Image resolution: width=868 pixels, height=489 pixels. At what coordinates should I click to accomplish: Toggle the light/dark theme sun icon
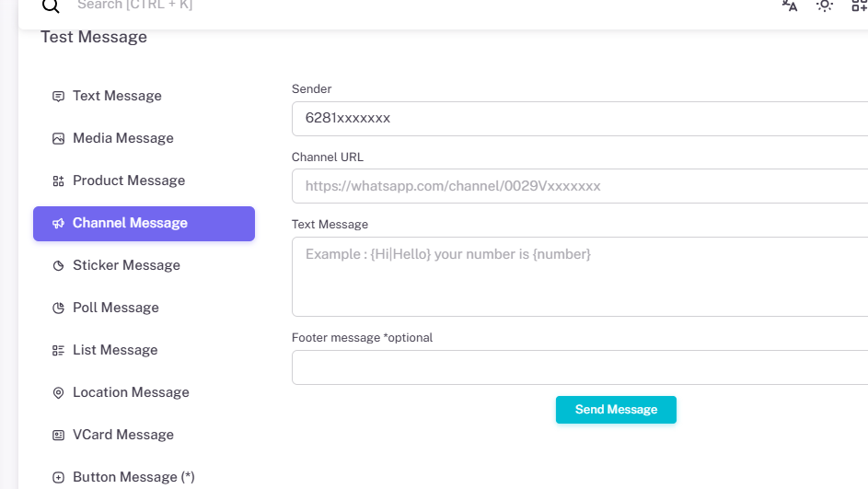tap(824, 5)
